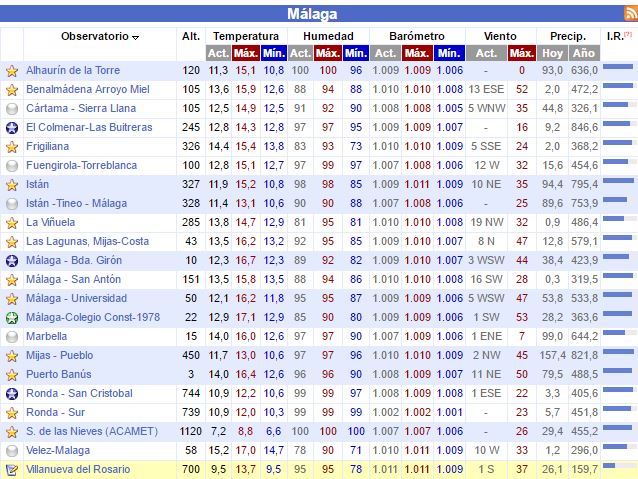This screenshot has width=638, height=479.
Task: Click the I.R. bar for Istán
Action: point(619,183)
